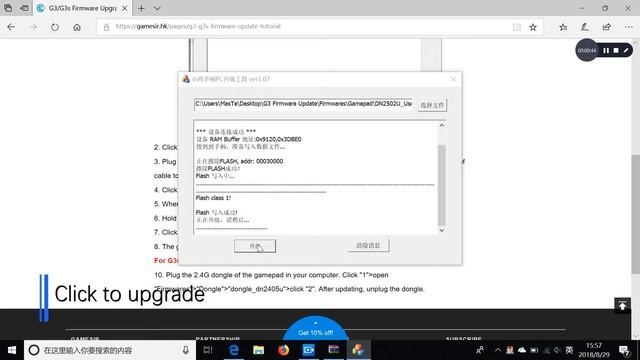Click the back to top arrow button

click(x=622, y=305)
